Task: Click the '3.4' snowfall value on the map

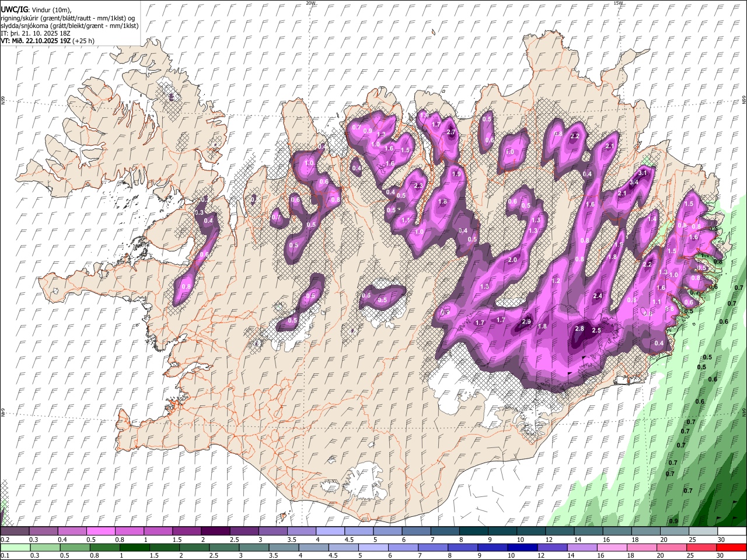Action: click(x=634, y=182)
